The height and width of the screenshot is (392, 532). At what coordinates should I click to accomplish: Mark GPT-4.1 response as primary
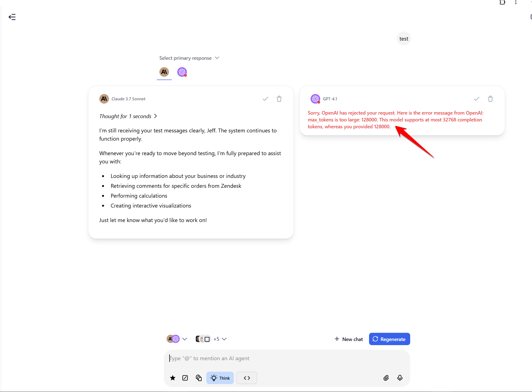tap(477, 99)
